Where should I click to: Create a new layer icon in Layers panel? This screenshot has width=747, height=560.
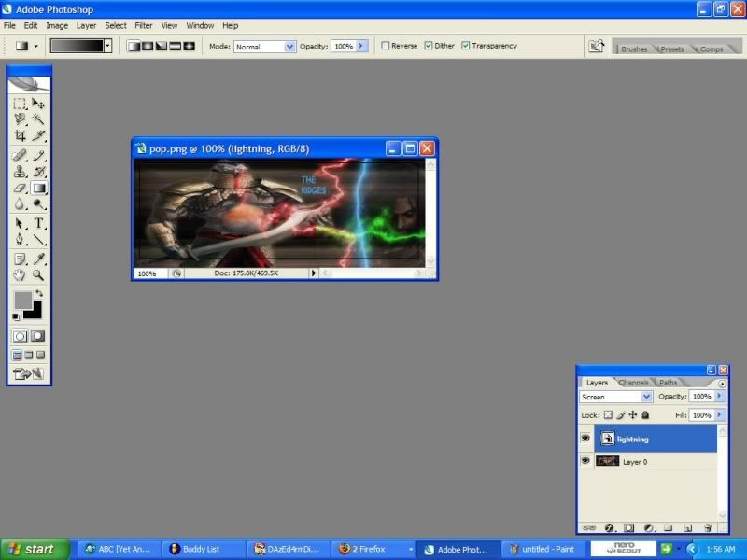(x=687, y=527)
